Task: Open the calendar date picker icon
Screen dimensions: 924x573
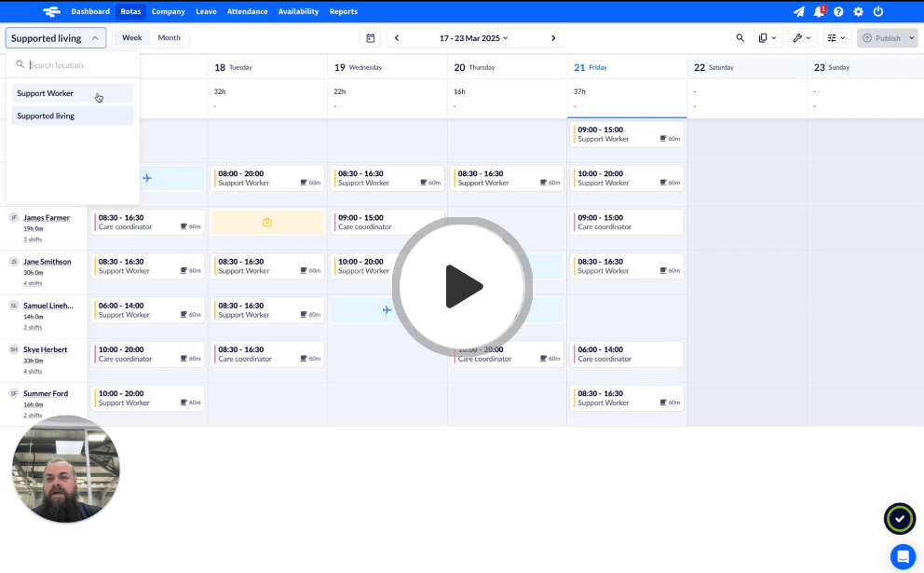Action: (371, 38)
